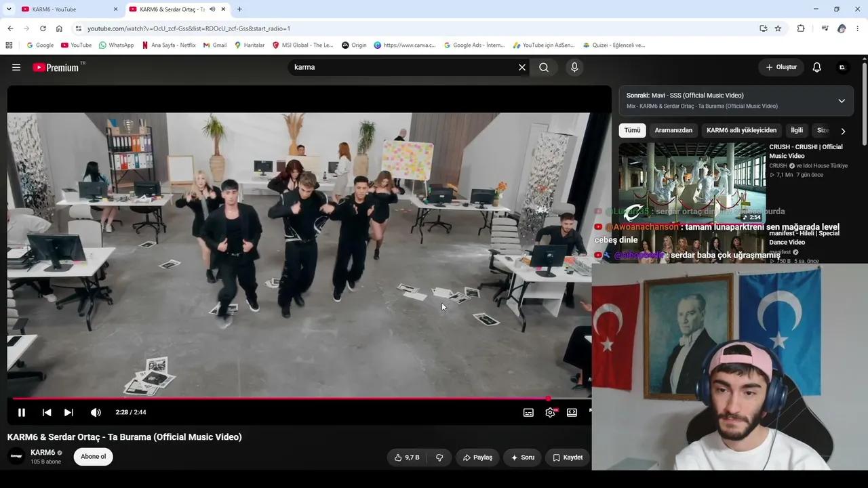Close the 'KARM6 & Serdar Ortaç' tab

pos(223,9)
